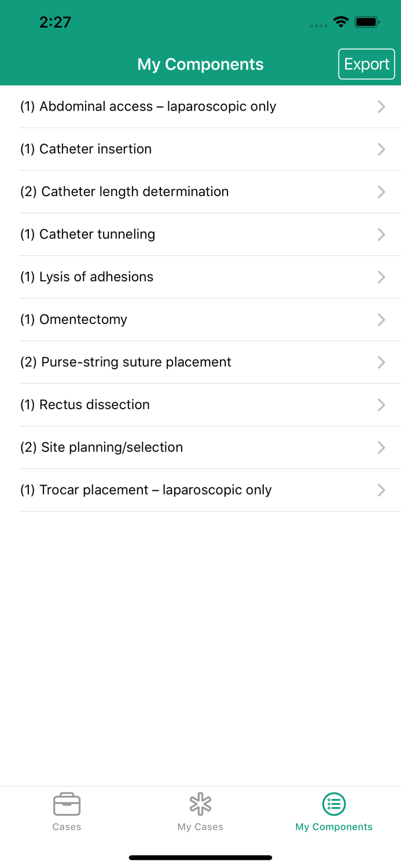This screenshot has height=868, width=401.
Task: Open Catheter length determination entry
Action: click(200, 192)
